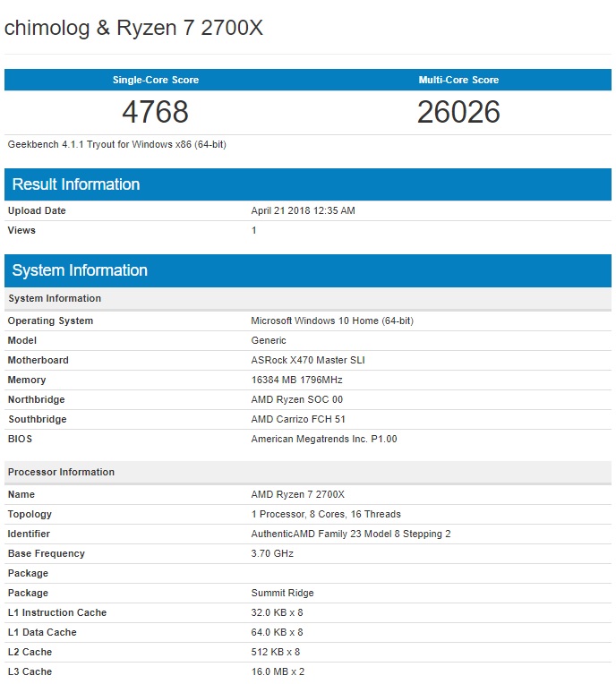616x684 pixels.
Task: Click the Operating System label
Action: (51, 321)
